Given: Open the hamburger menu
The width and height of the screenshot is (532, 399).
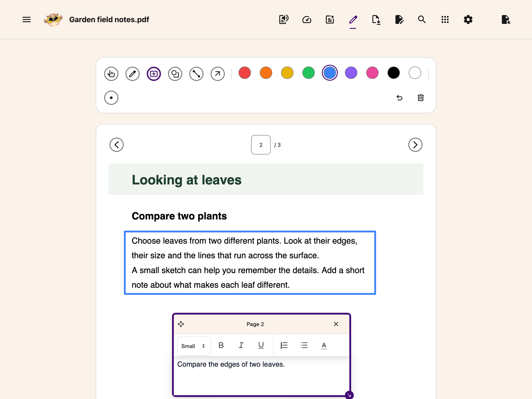Looking at the screenshot, I should (26, 20).
